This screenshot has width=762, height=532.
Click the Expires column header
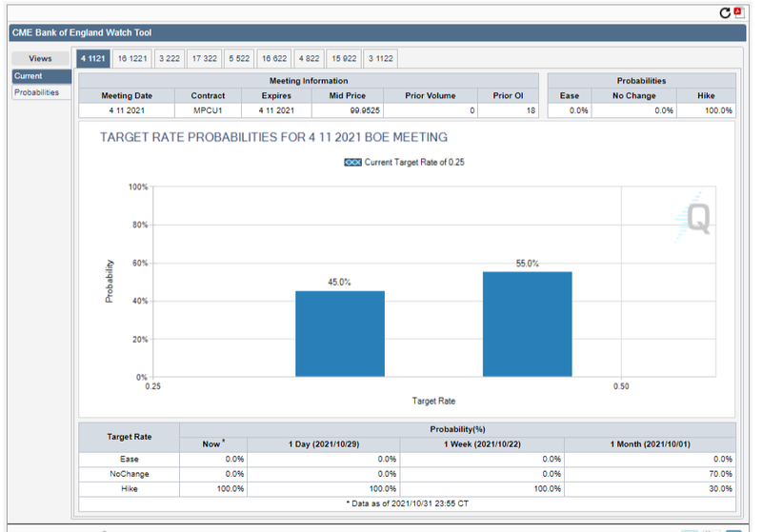coord(276,95)
